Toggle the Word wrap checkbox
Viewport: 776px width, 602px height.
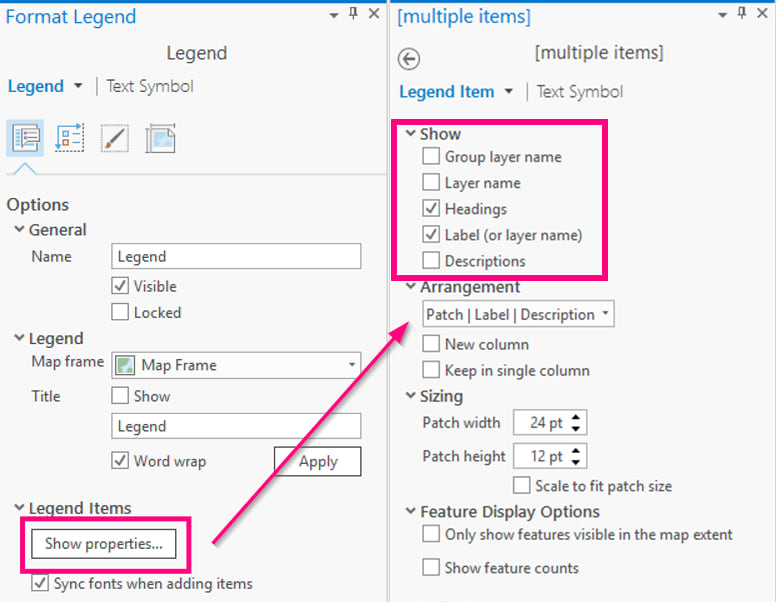coord(121,461)
